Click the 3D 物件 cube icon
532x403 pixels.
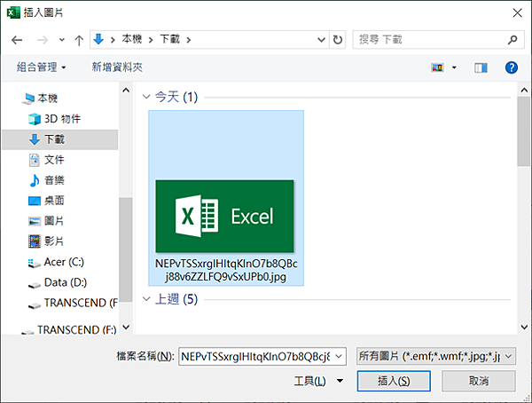35,119
